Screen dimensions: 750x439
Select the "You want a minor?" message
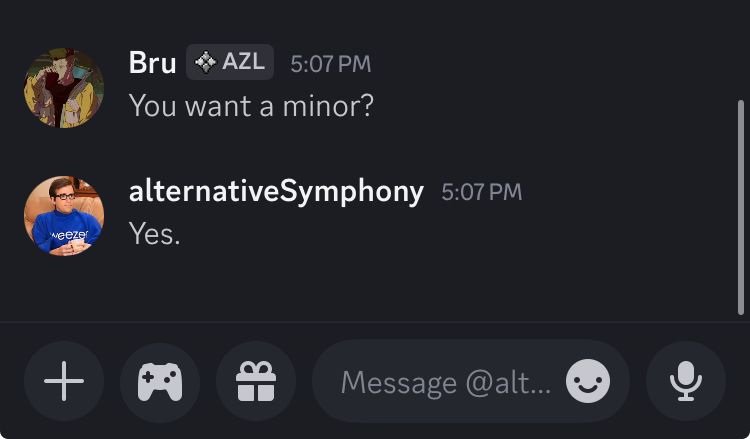(x=251, y=105)
